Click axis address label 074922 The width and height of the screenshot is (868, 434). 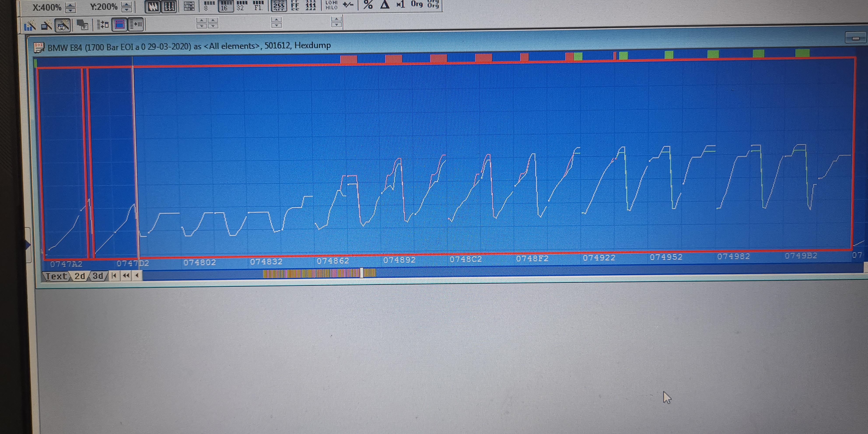point(599,258)
